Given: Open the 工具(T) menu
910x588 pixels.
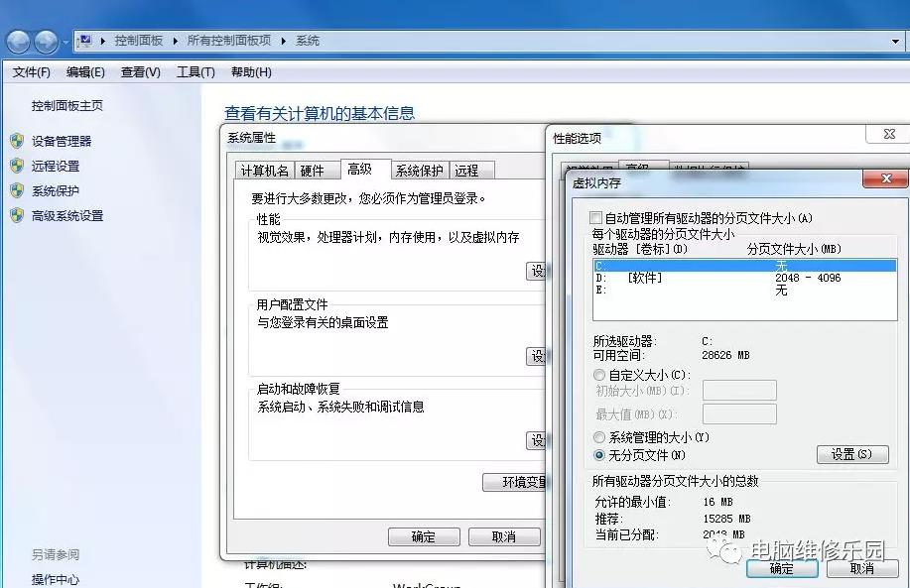Looking at the screenshot, I should [195, 71].
